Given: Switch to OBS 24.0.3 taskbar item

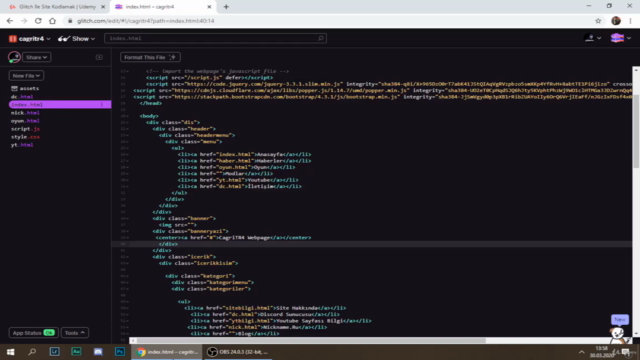Looking at the screenshot, I should coord(238,352).
